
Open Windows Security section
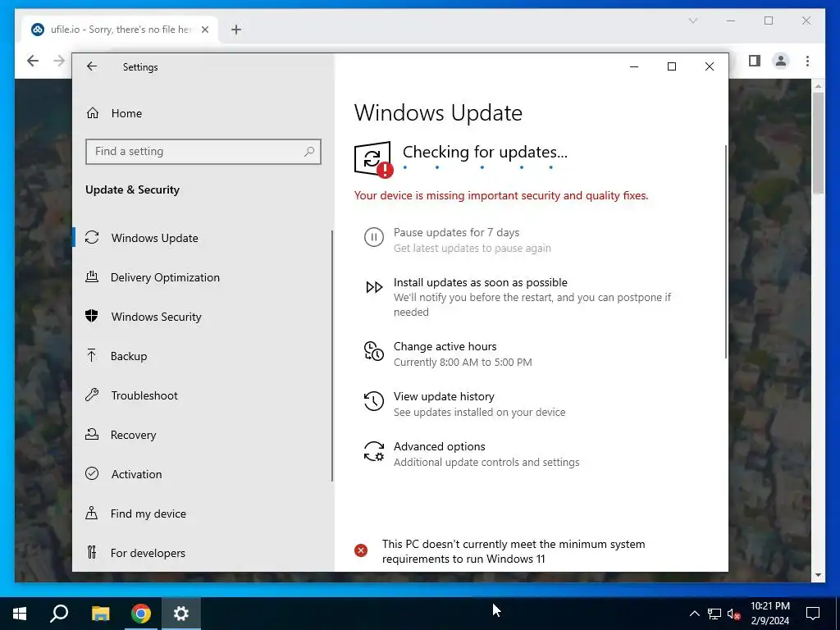click(203, 317)
